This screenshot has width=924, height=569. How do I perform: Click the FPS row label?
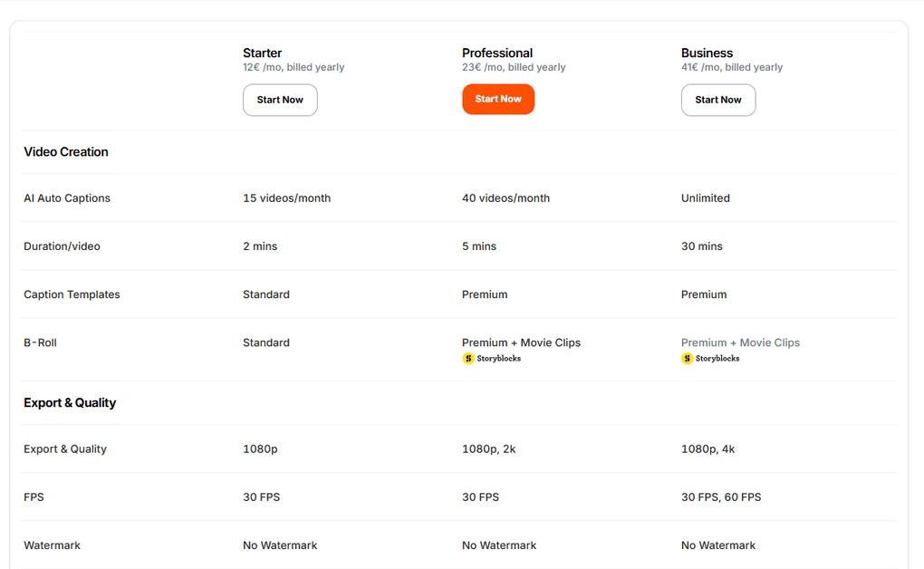click(x=34, y=497)
